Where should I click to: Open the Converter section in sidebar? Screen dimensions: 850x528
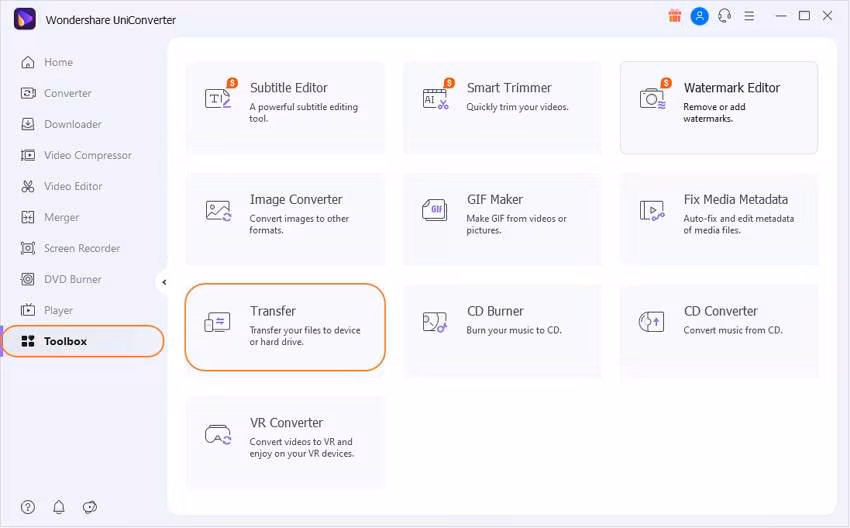[x=67, y=93]
